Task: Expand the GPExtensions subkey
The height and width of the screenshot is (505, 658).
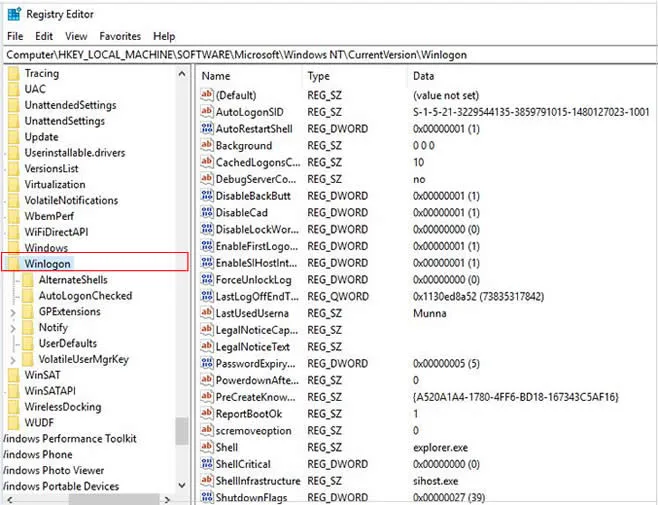Action: coord(12,312)
